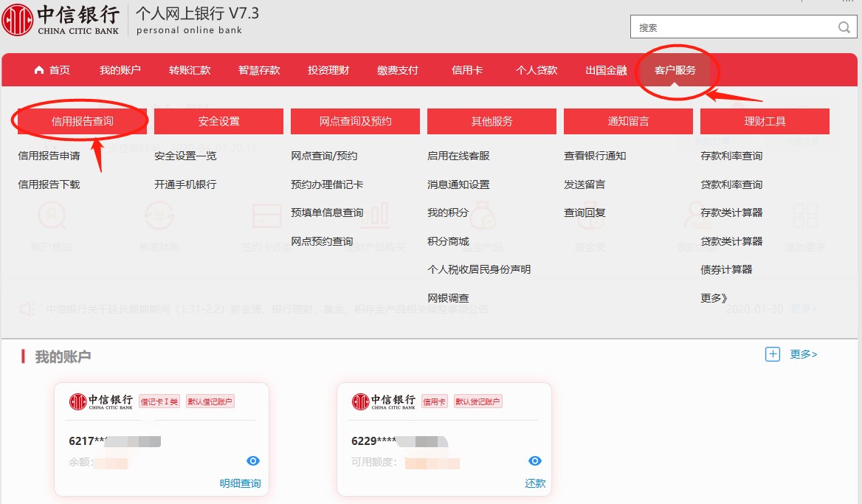The height and width of the screenshot is (504, 862).
Task: Click the CITIC Bank logo in header
Action: [61, 19]
